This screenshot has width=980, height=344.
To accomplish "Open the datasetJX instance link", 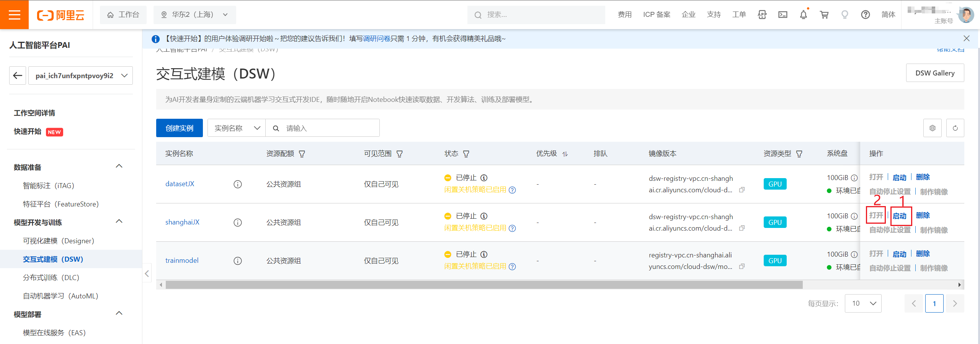I will click(x=180, y=184).
